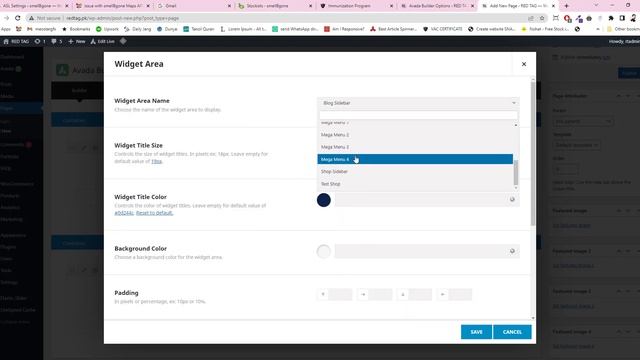Click the left padding input
Viewport: 640px width, 360px height.
460,294
